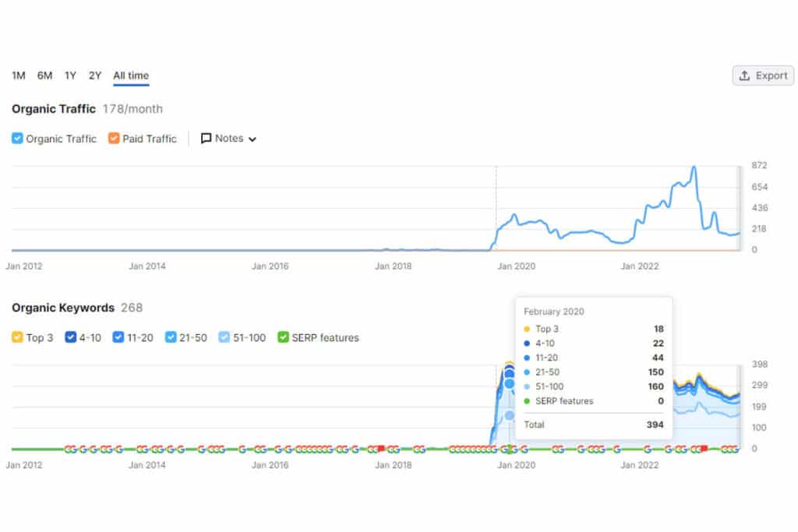The image size is (798, 532).
Task: Select the 6M time range
Action: tap(44, 76)
